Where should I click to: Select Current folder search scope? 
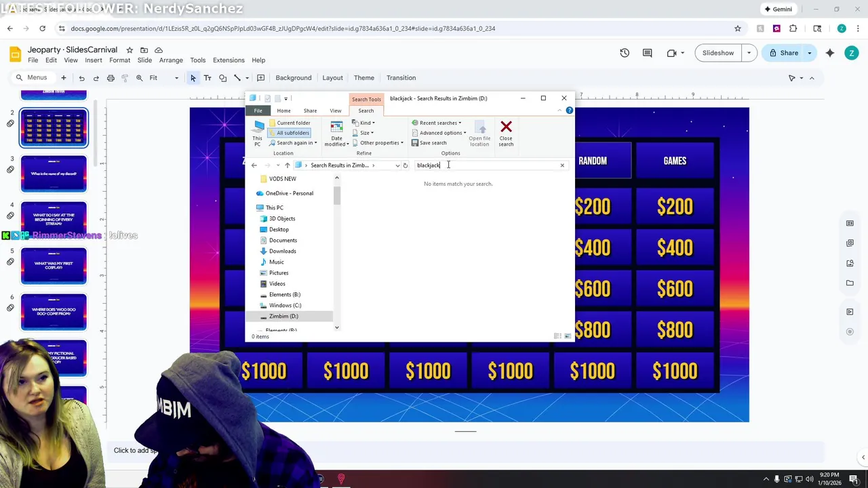pos(290,123)
